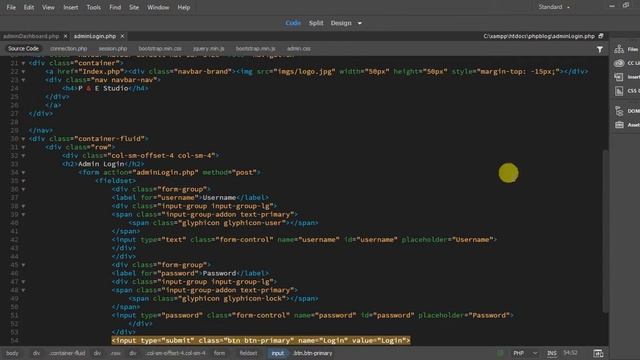Image resolution: width=640 pixels, height=360 pixels.
Task: Open the bootstrap.min.js related file
Action: 256,49
